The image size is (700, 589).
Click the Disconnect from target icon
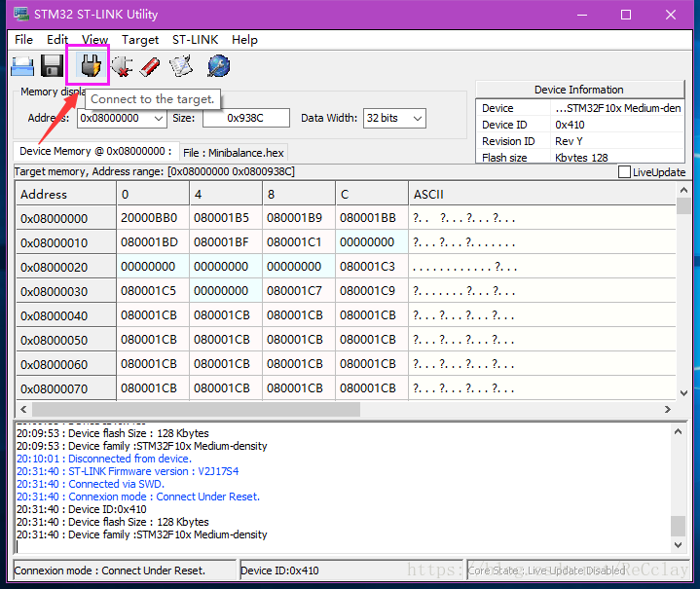122,66
